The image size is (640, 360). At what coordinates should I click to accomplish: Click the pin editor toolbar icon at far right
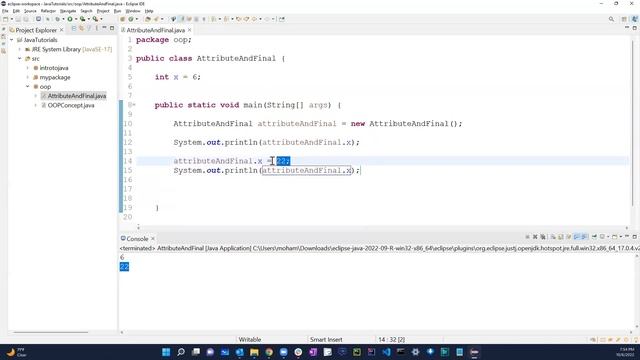pos(282,19)
